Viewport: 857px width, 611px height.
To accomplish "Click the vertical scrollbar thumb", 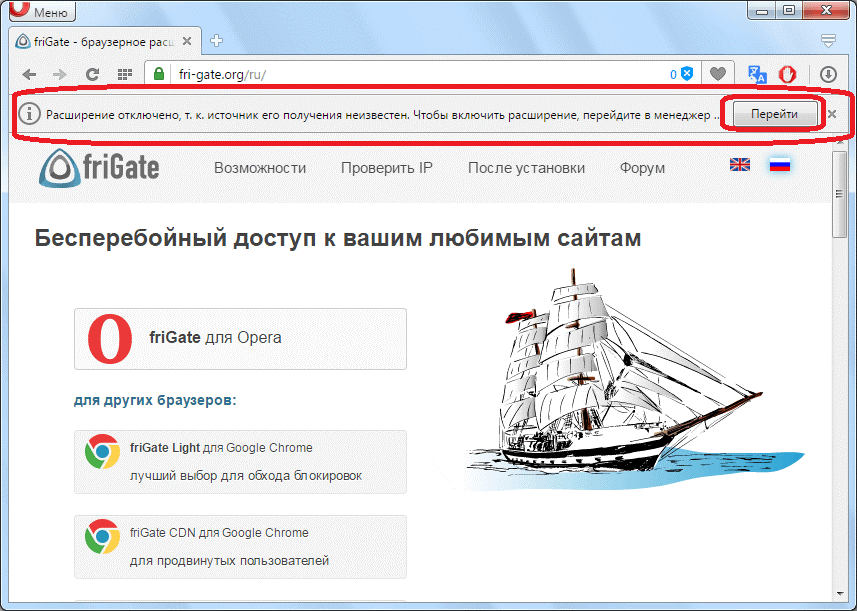I will point(839,195).
